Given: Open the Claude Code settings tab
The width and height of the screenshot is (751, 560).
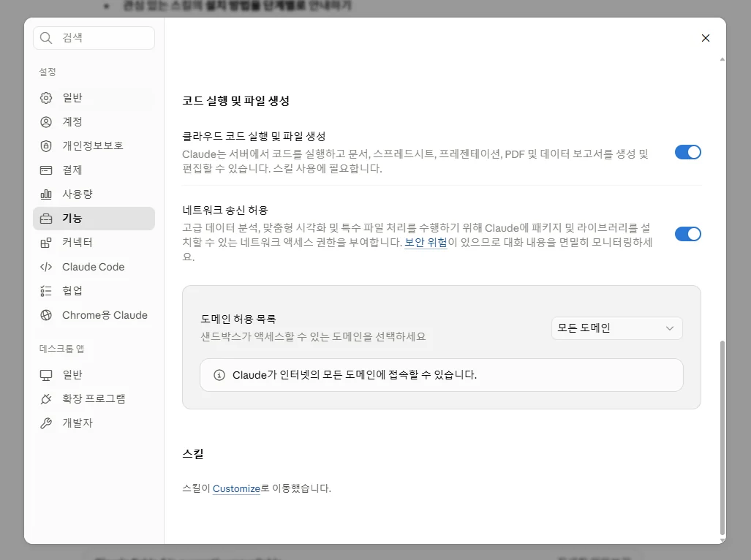Looking at the screenshot, I should point(94,267).
